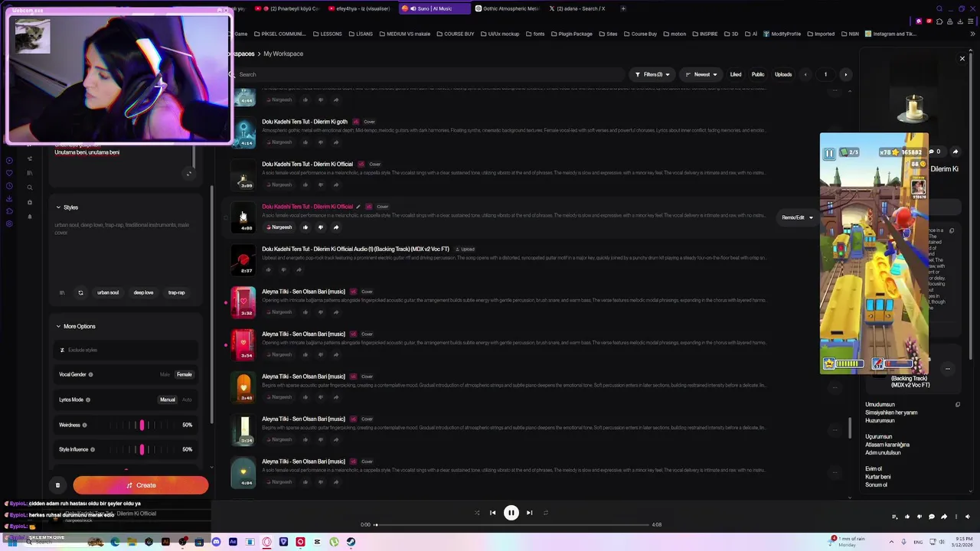Open the Dilerim Ki goth song thumbnail
Screen dimensions: 980x551
click(243, 132)
